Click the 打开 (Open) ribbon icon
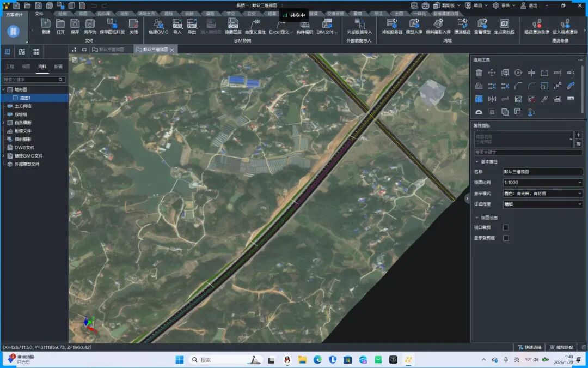The image size is (588, 368). tap(60, 23)
